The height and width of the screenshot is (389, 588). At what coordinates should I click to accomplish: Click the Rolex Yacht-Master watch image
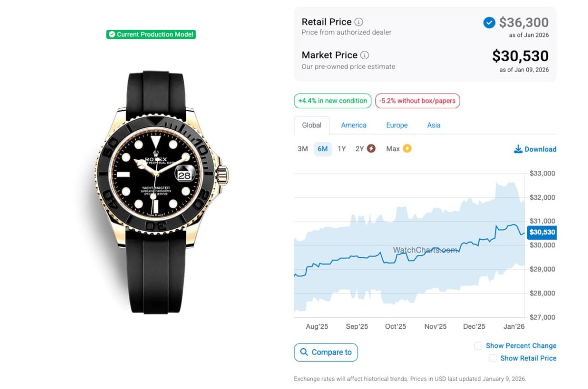(156, 191)
